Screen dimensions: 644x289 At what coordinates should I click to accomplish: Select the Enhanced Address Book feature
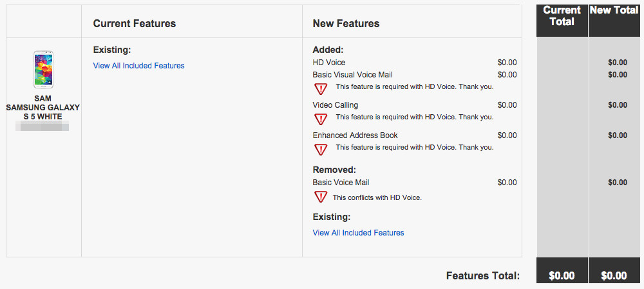point(355,135)
